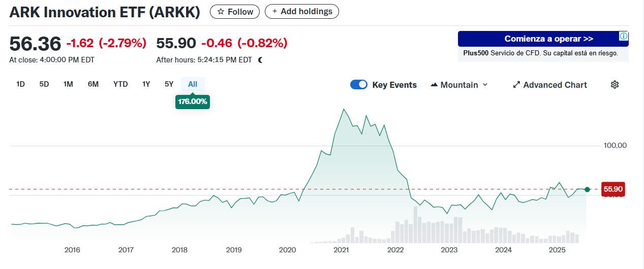
Task: Click the After hours: 5:24:15 PM EDT text
Action: click(x=204, y=60)
